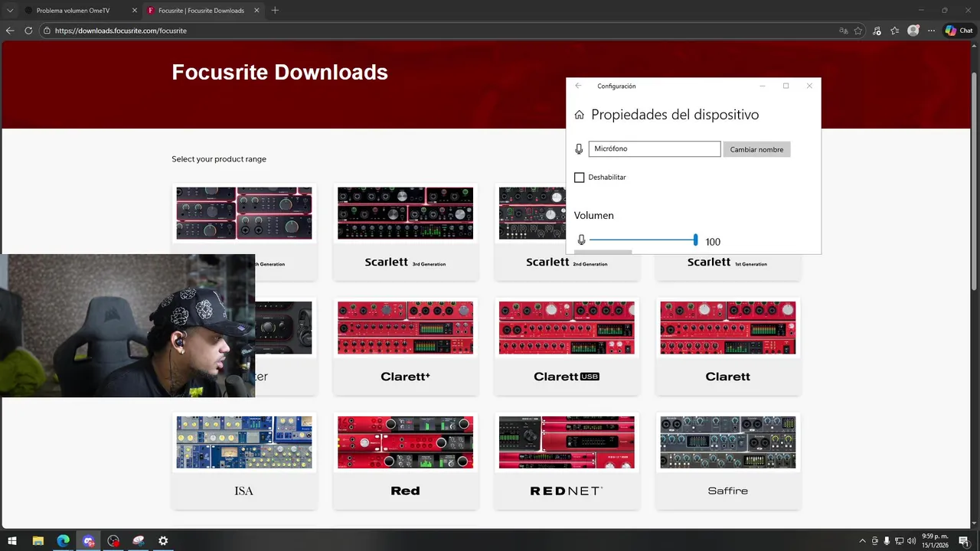The width and height of the screenshot is (980, 551).
Task: Open the volume speaker tray icon
Action: pyautogui.click(x=910, y=540)
